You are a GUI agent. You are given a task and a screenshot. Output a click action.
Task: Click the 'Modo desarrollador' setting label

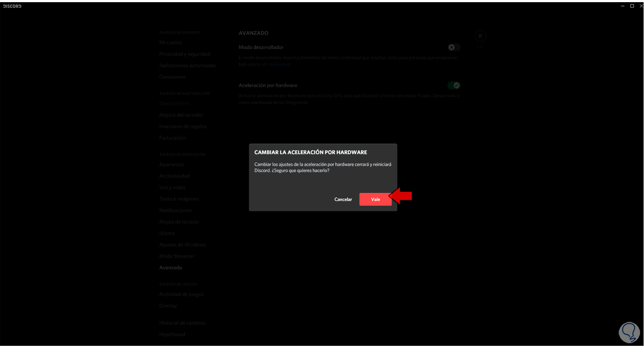pos(261,47)
